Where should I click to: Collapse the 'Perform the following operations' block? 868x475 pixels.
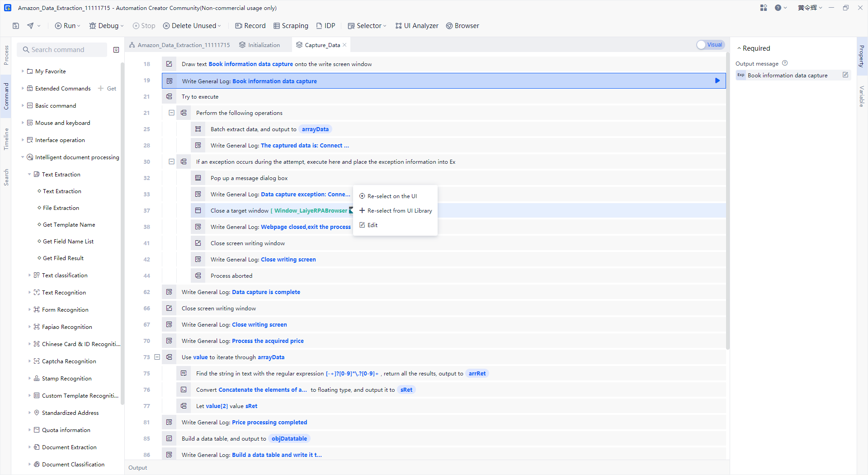171,113
